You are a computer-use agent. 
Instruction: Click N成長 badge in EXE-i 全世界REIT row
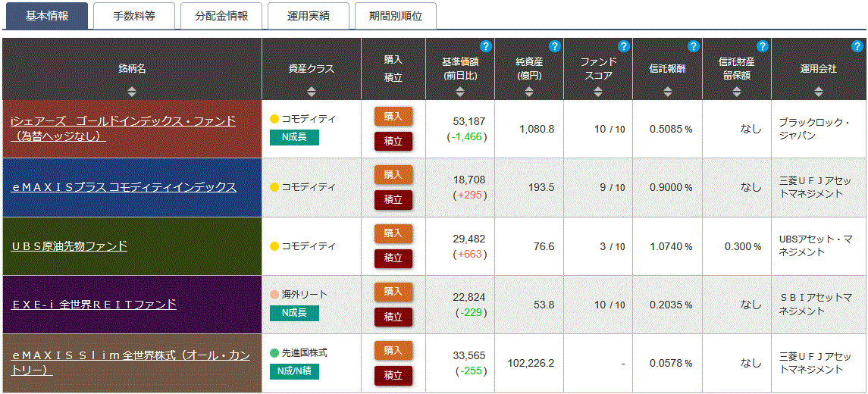(x=294, y=313)
